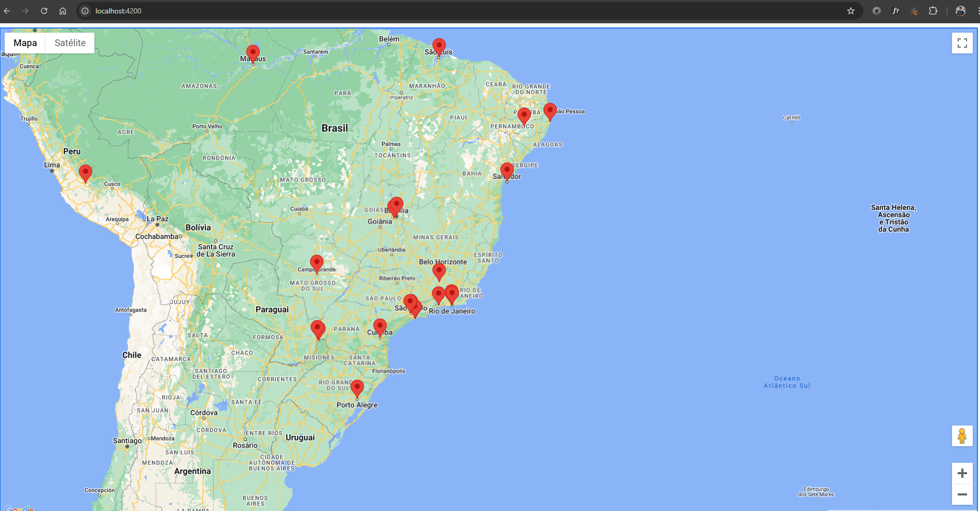The image size is (980, 511).
Task: Toggle fullscreen map view
Action: point(962,43)
